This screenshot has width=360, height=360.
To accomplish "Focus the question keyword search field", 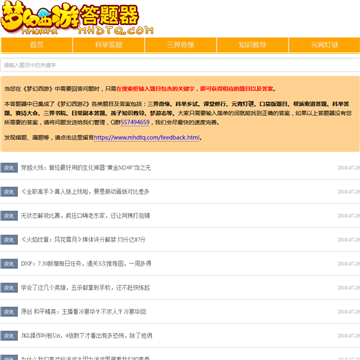I will coord(180,65).
